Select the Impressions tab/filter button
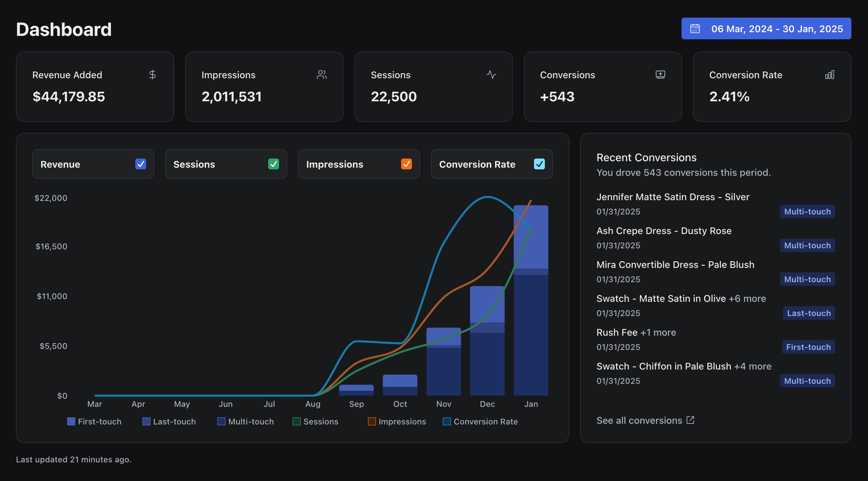868x481 pixels. pyautogui.click(x=359, y=164)
